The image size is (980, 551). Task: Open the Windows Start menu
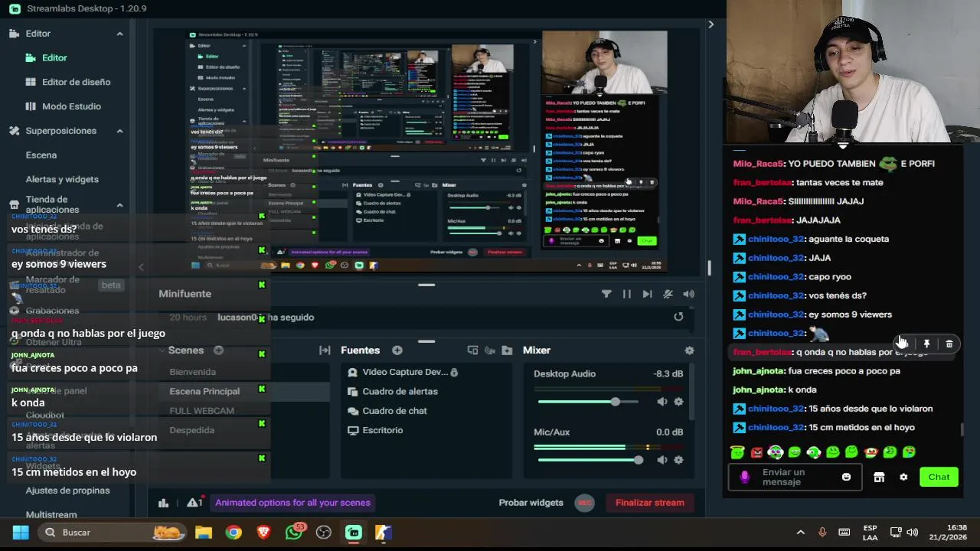[21, 533]
